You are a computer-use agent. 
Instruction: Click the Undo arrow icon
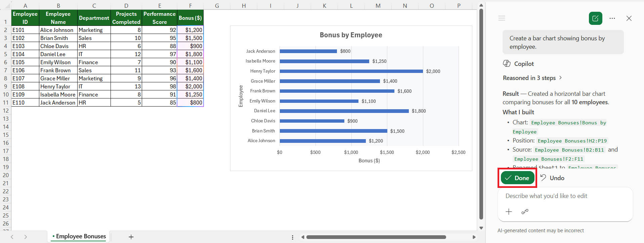coord(543,177)
